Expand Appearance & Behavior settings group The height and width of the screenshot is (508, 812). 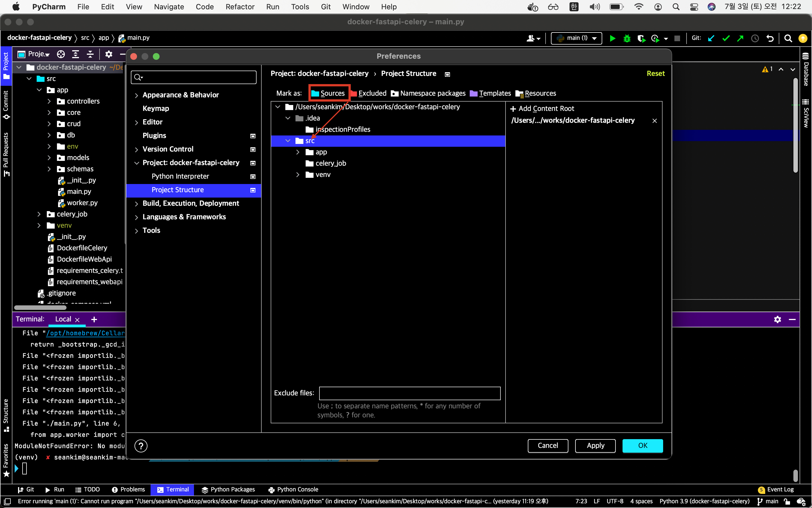coord(136,95)
